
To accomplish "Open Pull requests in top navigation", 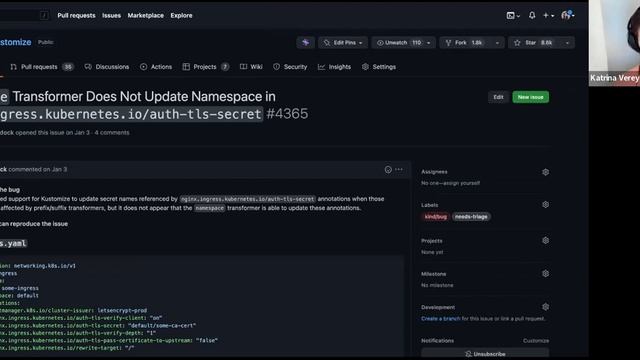I will [76, 16].
